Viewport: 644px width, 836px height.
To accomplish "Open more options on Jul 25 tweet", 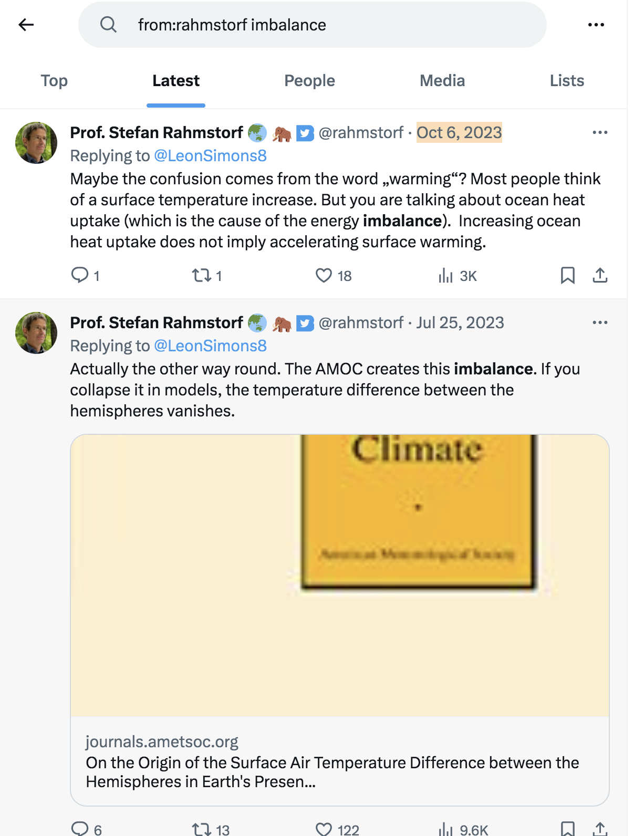I will point(600,322).
